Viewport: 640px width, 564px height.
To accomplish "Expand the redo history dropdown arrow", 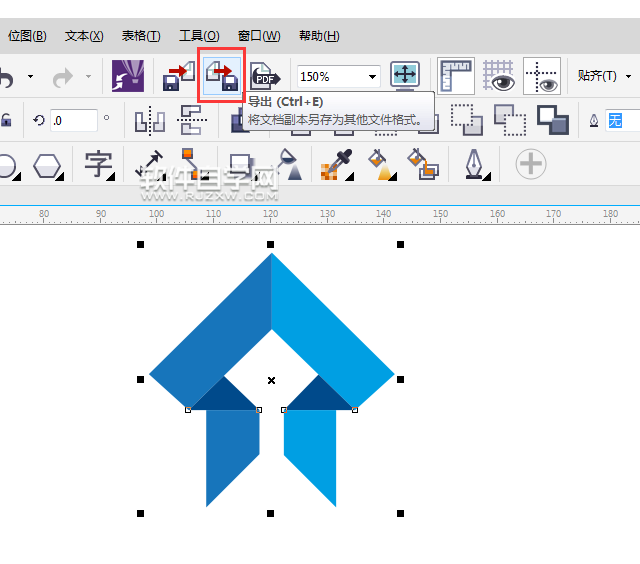I will point(88,77).
